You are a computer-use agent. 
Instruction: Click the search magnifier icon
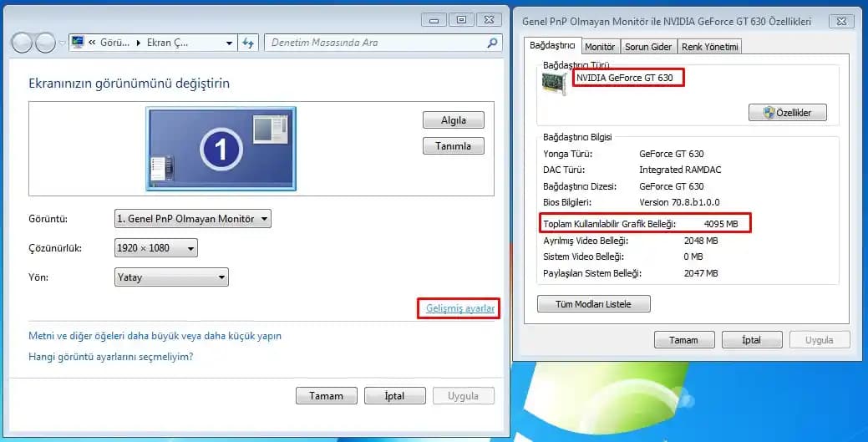click(493, 43)
